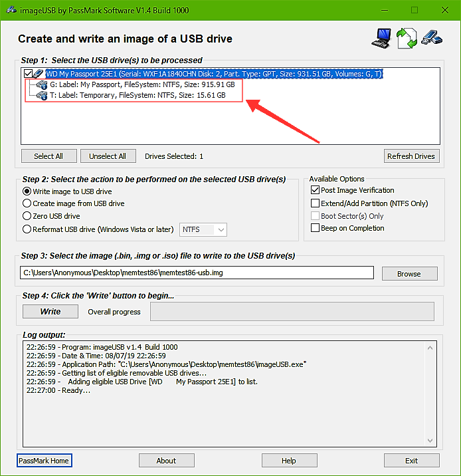Tick the greyed-out Boot Sector(s) Only checkbox

[x=315, y=216]
